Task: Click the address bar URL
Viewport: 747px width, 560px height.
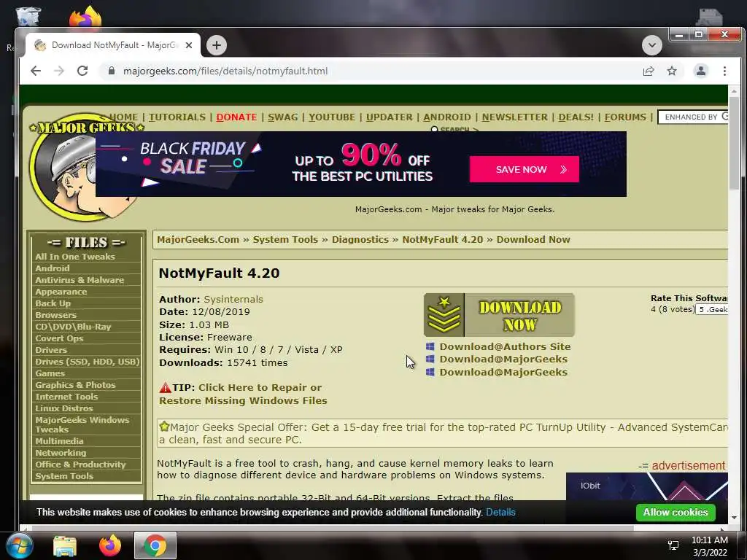Action: tap(225, 71)
